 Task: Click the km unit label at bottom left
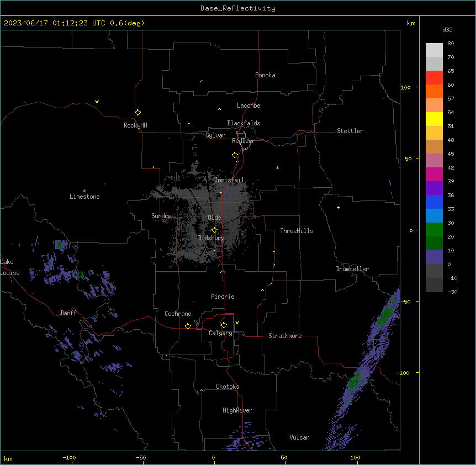(8, 458)
